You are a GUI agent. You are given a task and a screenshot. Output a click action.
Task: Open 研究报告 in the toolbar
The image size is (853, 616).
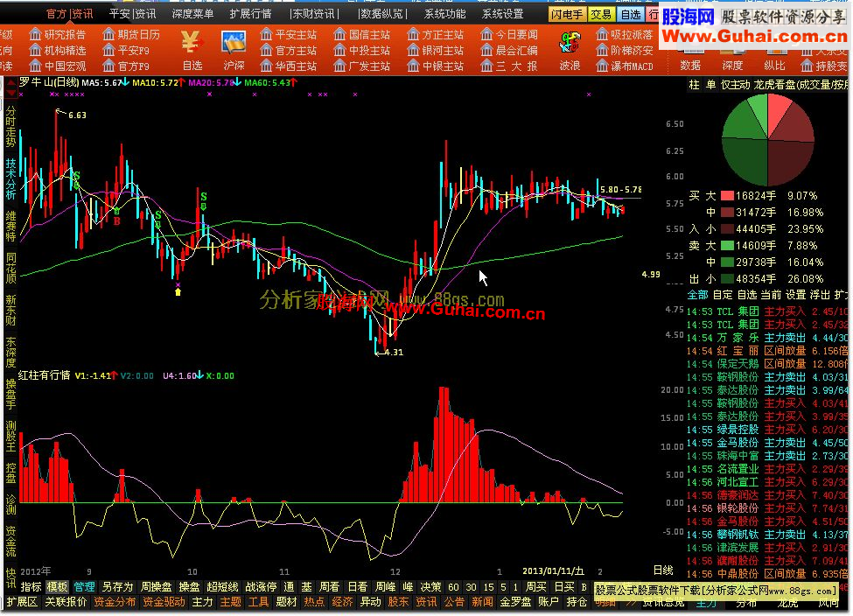(58, 35)
